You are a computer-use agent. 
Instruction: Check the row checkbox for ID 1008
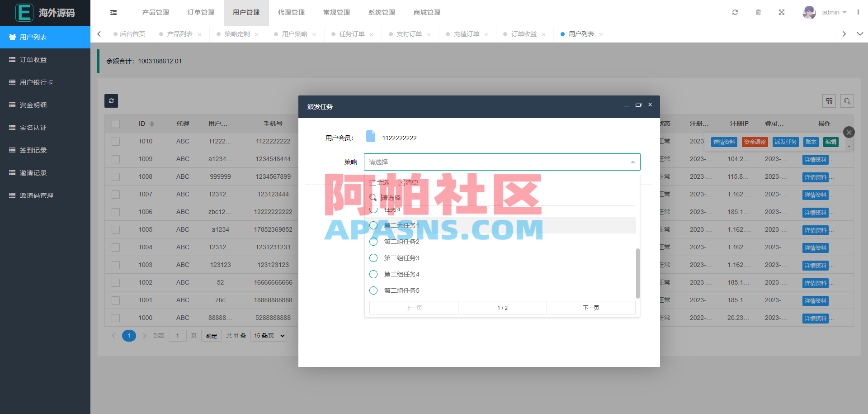[116, 176]
